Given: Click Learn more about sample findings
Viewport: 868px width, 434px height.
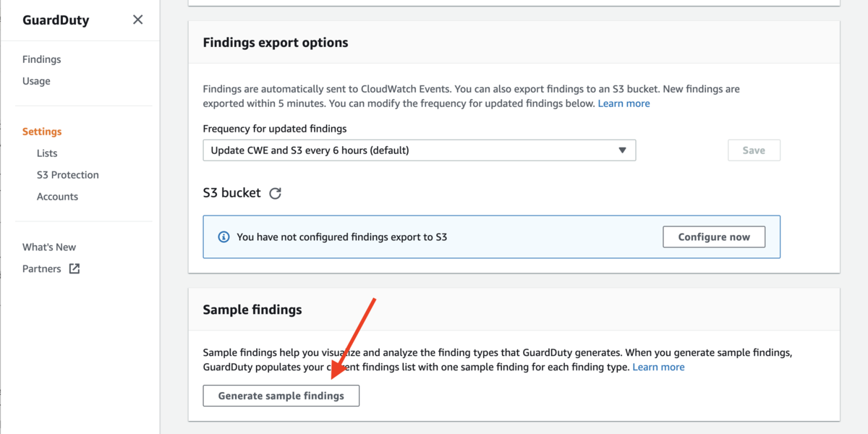Looking at the screenshot, I should tap(658, 367).
